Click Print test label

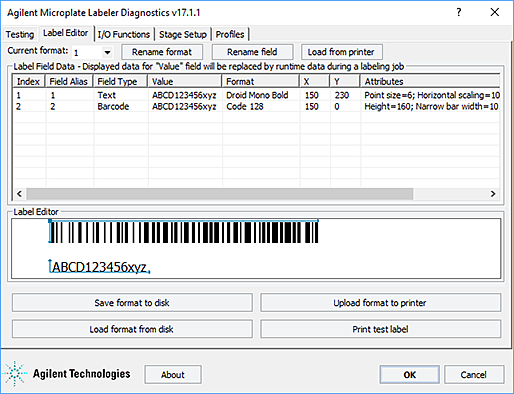(x=380, y=329)
